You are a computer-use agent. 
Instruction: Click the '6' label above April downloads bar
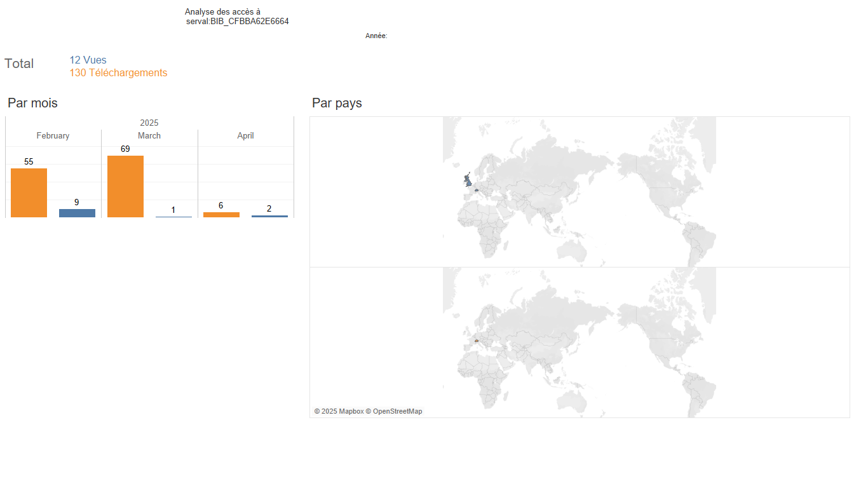(221, 205)
